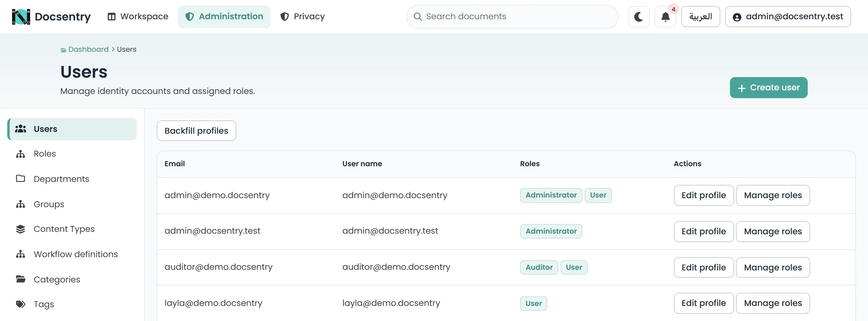Click the Auditor role badge

[x=539, y=267]
